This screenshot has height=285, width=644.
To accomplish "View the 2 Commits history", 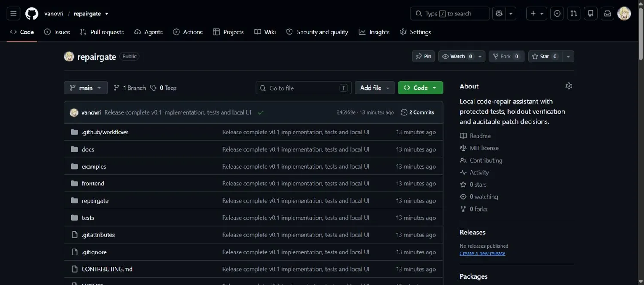I will point(417,112).
